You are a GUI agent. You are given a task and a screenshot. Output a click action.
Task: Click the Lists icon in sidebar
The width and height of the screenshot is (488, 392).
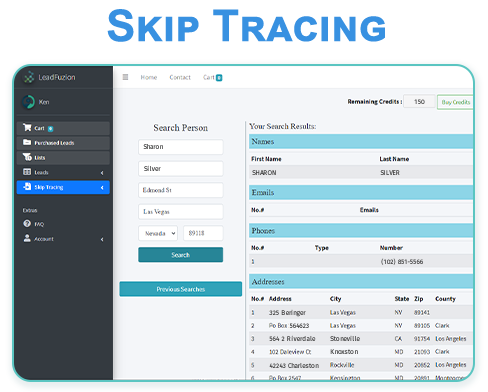click(27, 157)
